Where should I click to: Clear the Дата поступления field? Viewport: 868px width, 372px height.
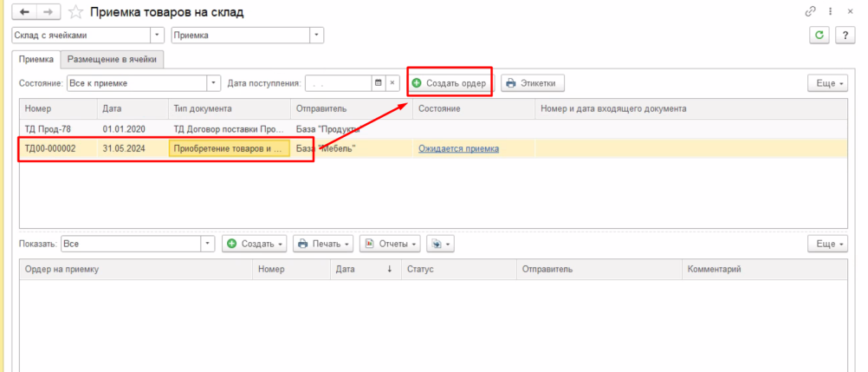click(392, 83)
